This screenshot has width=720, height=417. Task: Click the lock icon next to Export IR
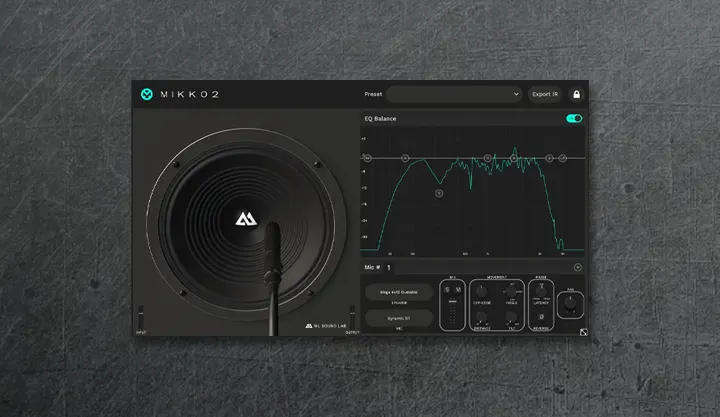pos(576,94)
